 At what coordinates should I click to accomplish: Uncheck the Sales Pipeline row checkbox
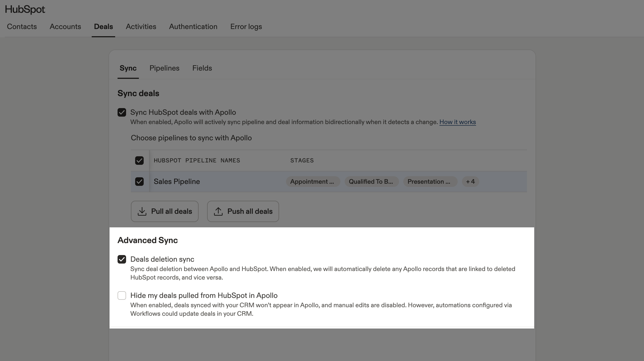point(139,182)
